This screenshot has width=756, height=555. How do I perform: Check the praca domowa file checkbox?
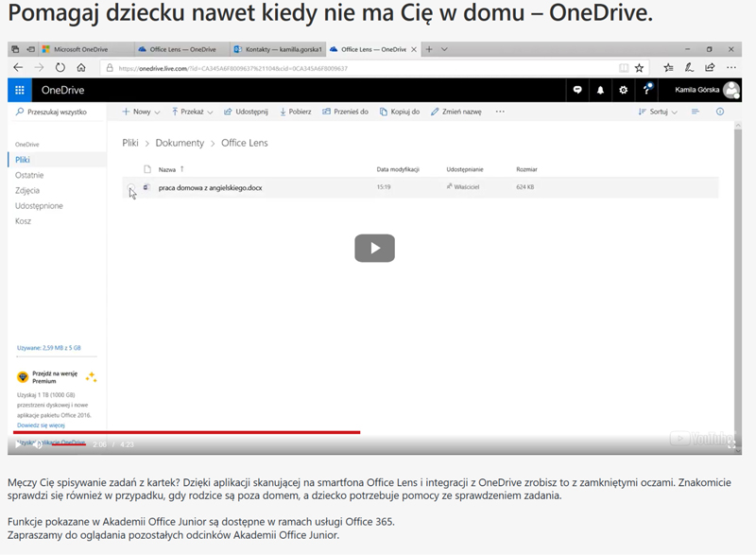(131, 186)
